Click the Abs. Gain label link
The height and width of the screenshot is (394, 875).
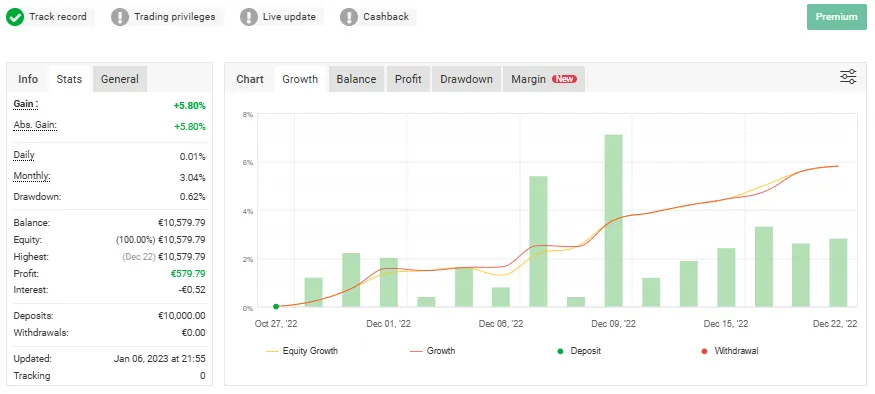point(35,126)
